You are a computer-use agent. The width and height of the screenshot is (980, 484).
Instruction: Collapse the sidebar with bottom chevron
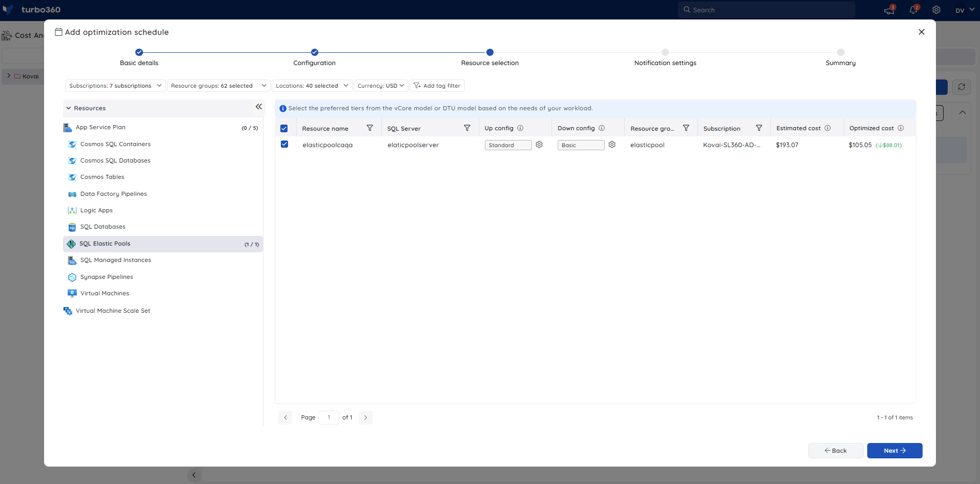click(x=194, y=475)
